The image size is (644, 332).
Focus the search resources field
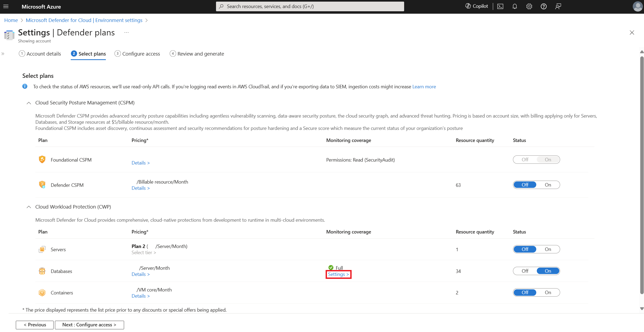pos(310,6)
